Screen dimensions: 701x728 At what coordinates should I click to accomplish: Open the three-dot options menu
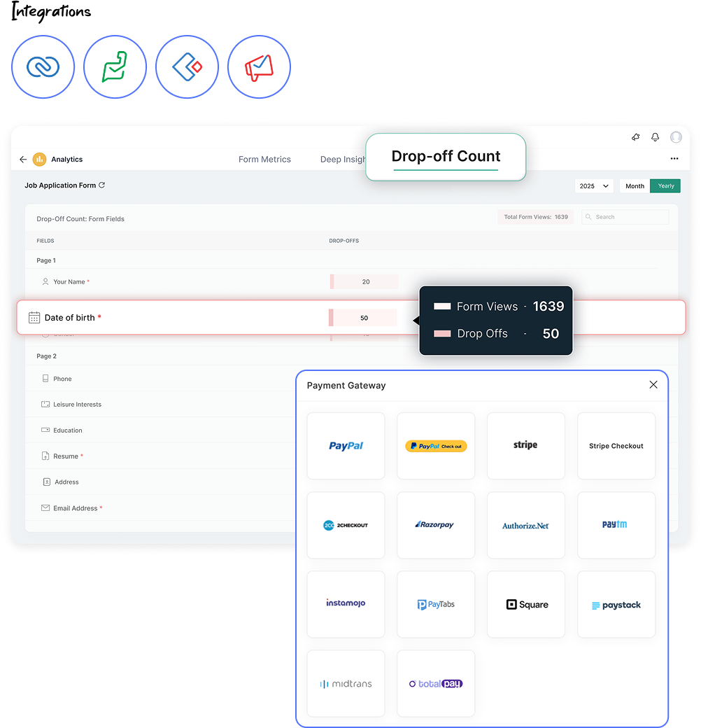tap(674, 159)
